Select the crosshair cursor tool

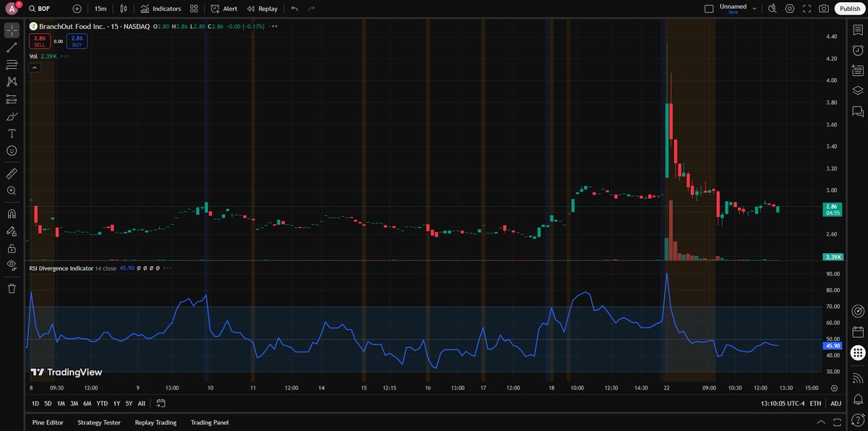coord(12,30)
